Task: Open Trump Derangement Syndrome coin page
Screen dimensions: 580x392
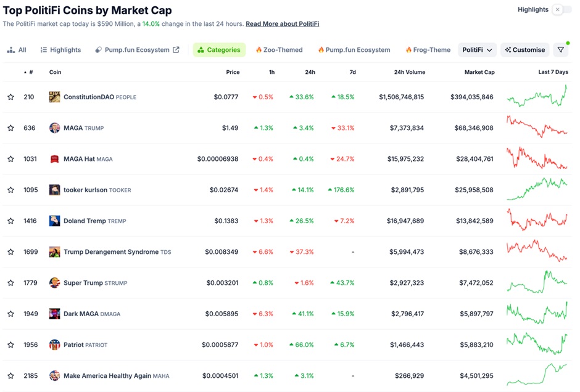Action: 110,252
